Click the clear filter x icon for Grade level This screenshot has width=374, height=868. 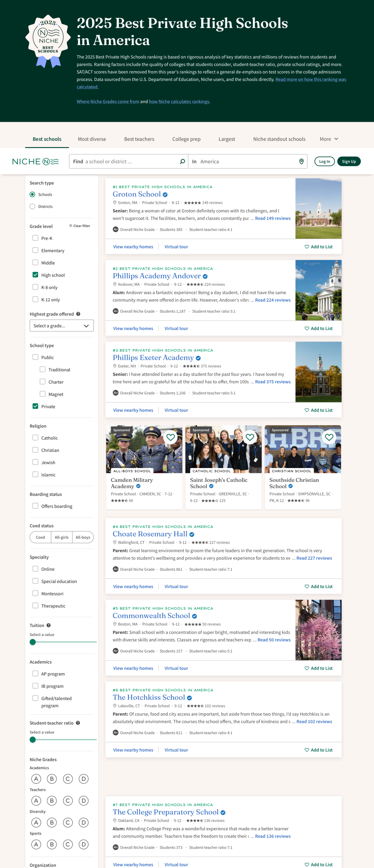click(71, 226)
